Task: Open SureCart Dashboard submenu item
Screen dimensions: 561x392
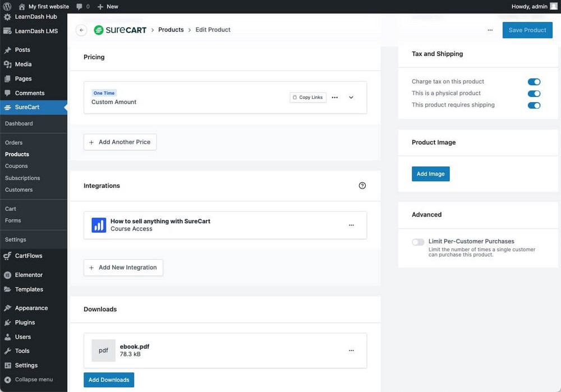Action: click(19, 124)
